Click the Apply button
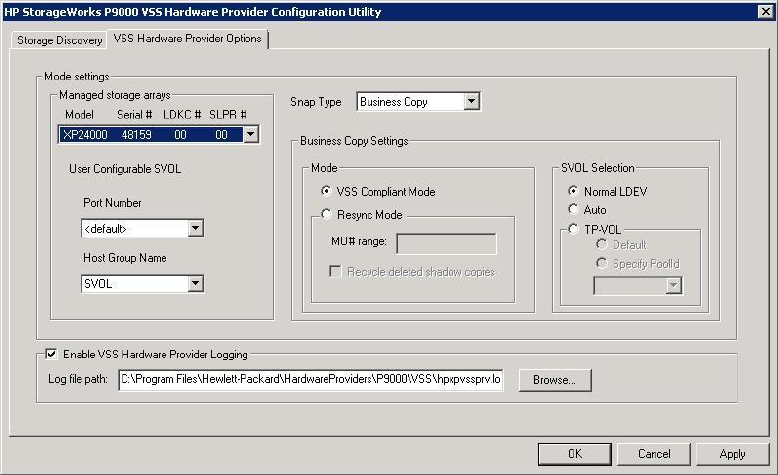This screenshot has height=475, width=778. click(x=732, y=454)
